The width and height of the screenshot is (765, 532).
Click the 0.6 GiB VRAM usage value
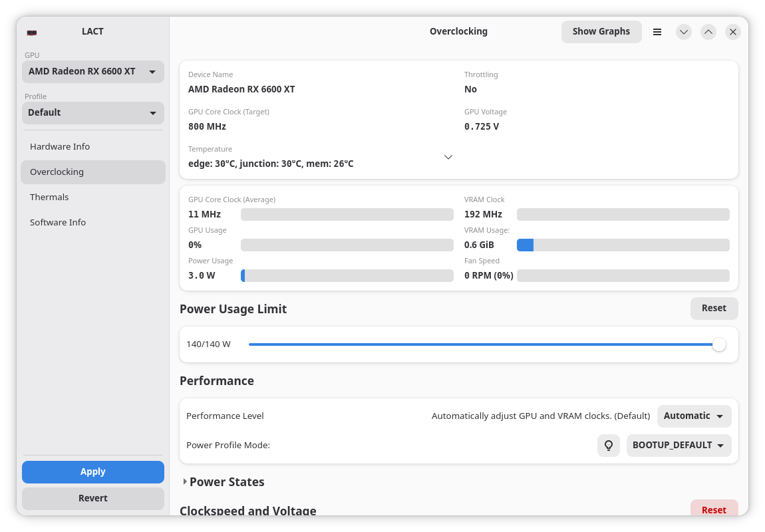[x=479, y=245]
